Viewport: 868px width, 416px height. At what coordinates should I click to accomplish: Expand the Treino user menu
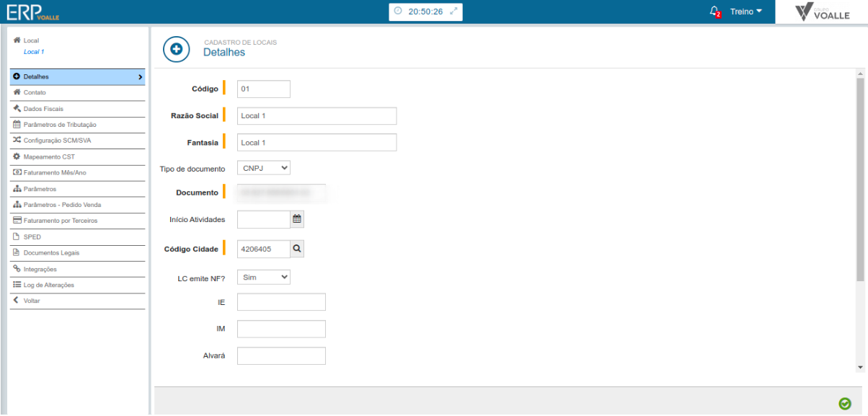pyautogui.click(x=745, y=12)
